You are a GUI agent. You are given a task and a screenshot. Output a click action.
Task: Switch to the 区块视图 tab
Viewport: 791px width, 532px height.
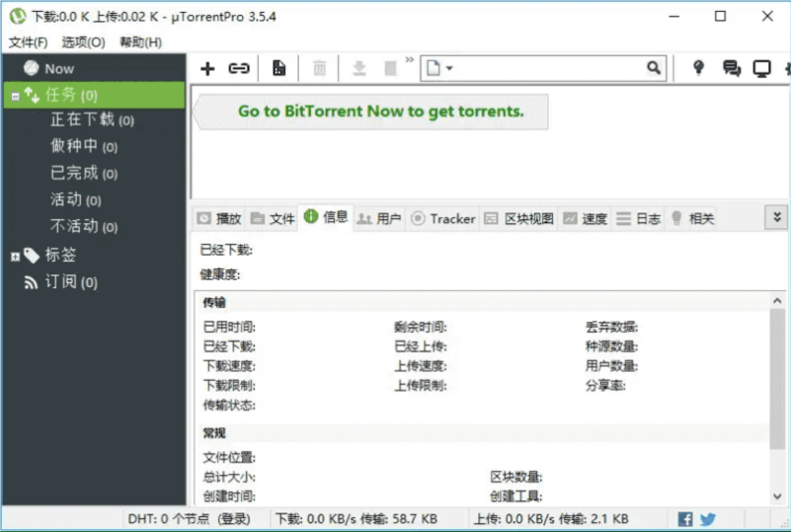518,218
